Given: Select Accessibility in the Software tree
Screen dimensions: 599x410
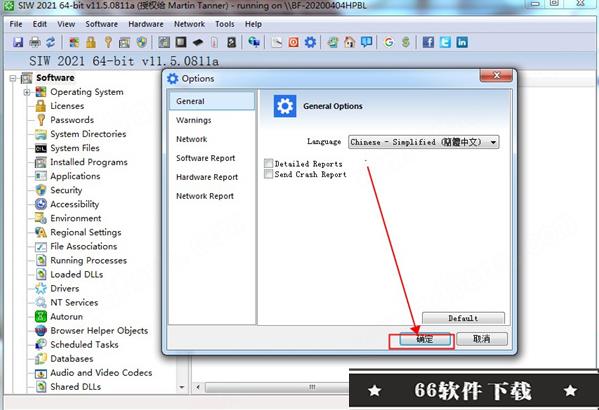Looking at the screenshot, I should pos(74,204).
